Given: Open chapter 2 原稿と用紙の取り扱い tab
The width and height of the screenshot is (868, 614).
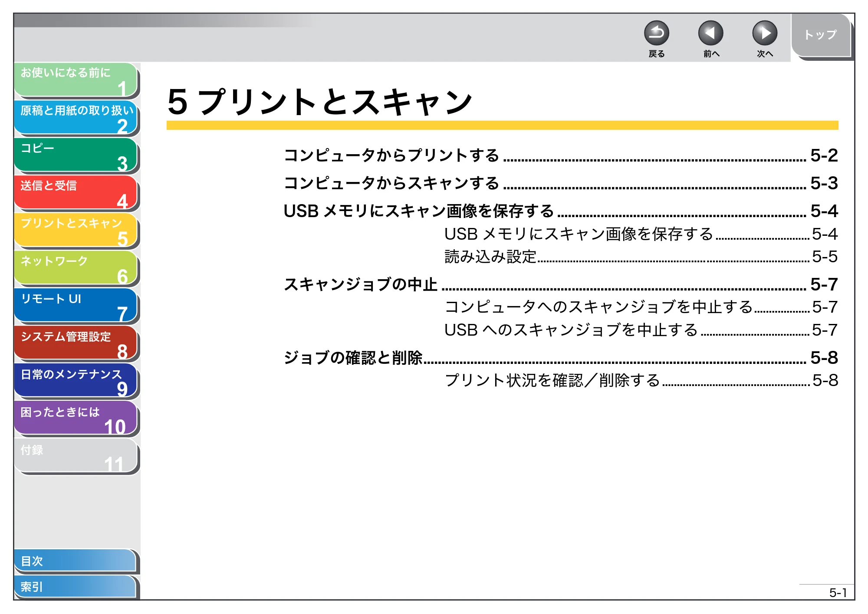Looking at the screenshot, I should pyautogui.click(x=76, y=117).
